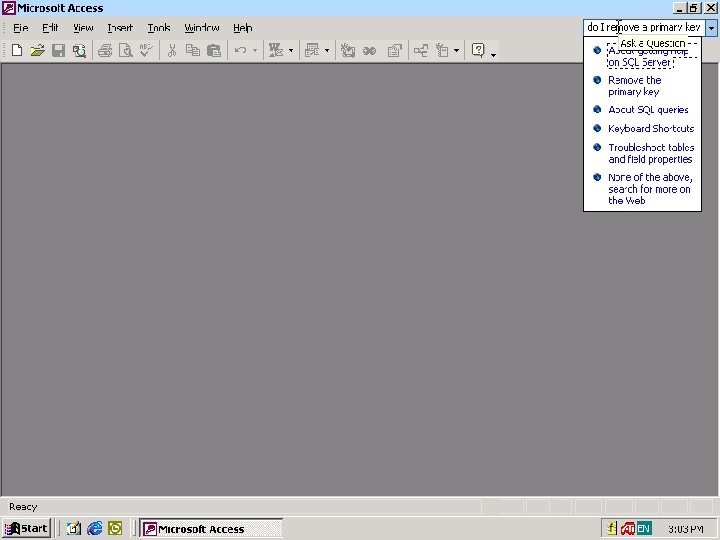Click the Microsoft Access Help question icon
Screen dimensions: 720x540
click(478, 50)
